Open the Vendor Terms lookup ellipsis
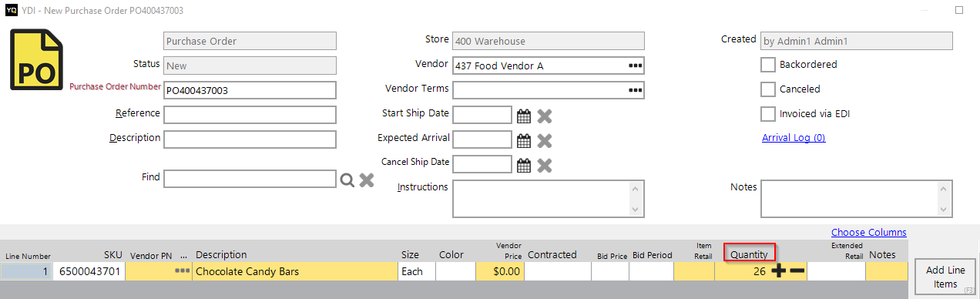Viewport: 980px width, 299px height. pos(635,90)
